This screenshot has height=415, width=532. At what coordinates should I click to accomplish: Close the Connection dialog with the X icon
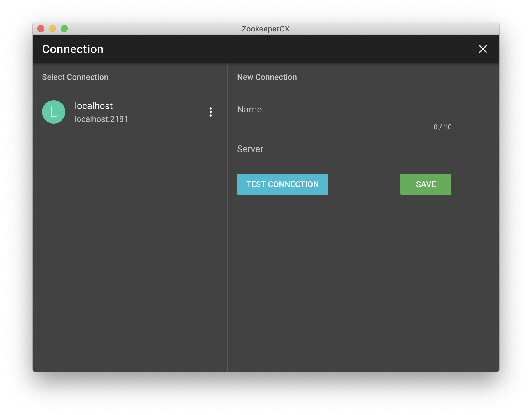tap(483, 49)
